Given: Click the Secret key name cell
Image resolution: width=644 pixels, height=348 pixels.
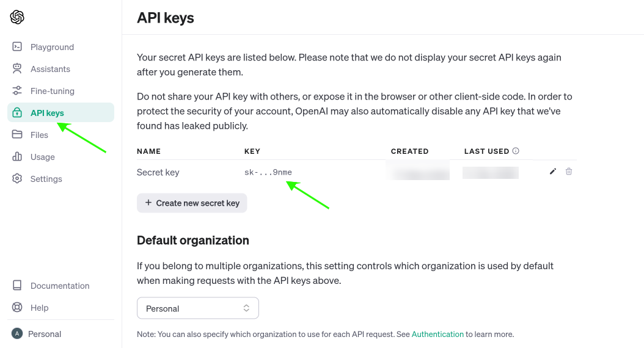Looking at the screenshot, I should point(158,172).
